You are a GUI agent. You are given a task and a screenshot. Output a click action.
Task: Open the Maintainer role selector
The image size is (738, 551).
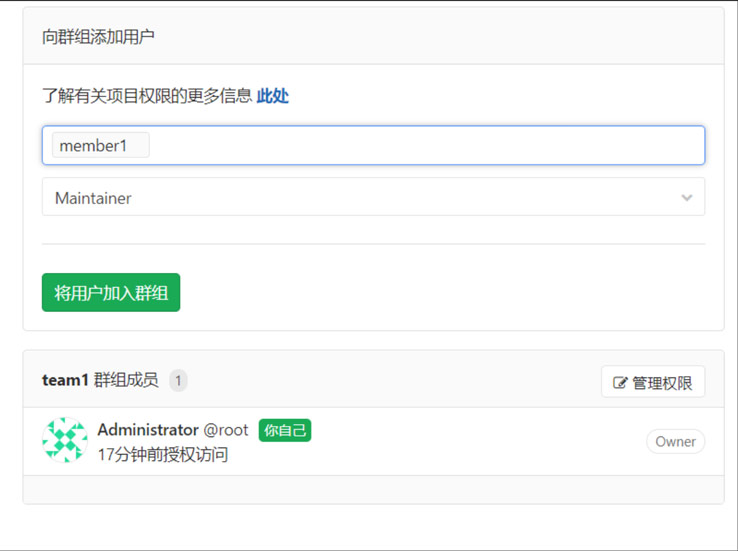[x=373, y=197]
